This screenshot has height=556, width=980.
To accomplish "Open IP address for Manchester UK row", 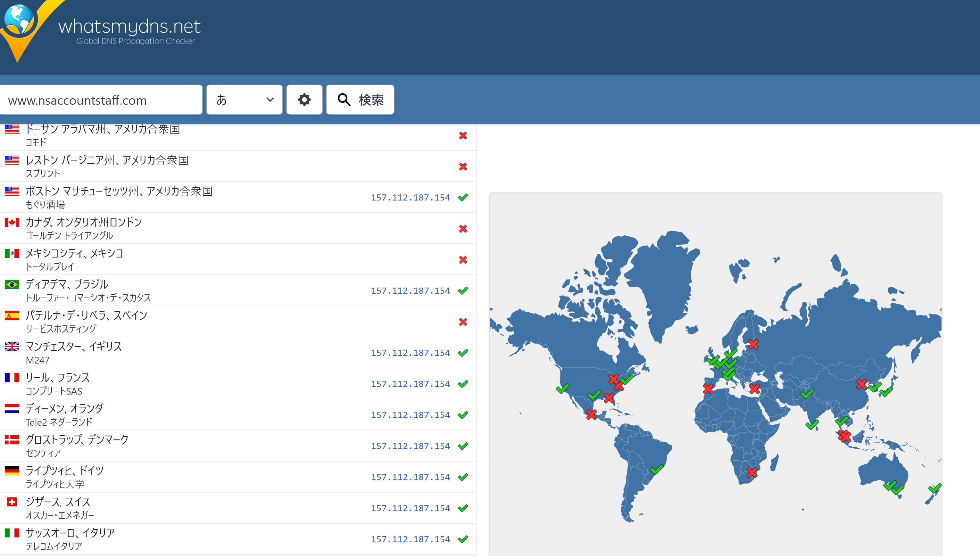I will [x=410, y=353].
